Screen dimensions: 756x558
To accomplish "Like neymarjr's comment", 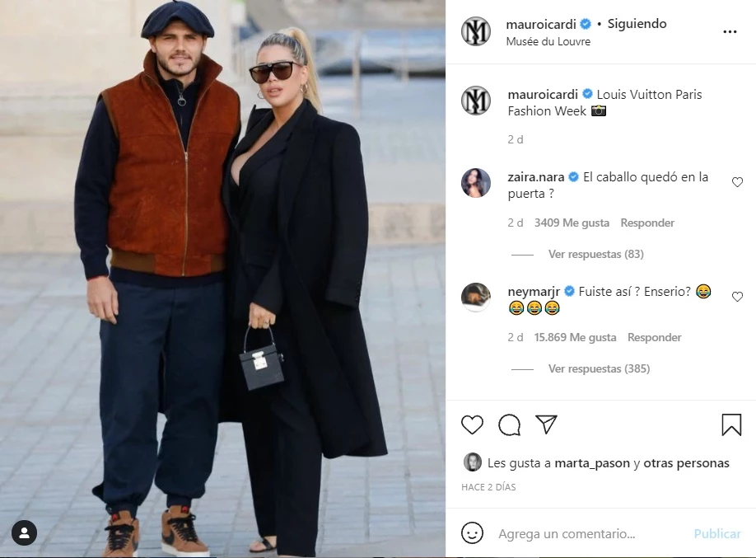I will point(737,297).
